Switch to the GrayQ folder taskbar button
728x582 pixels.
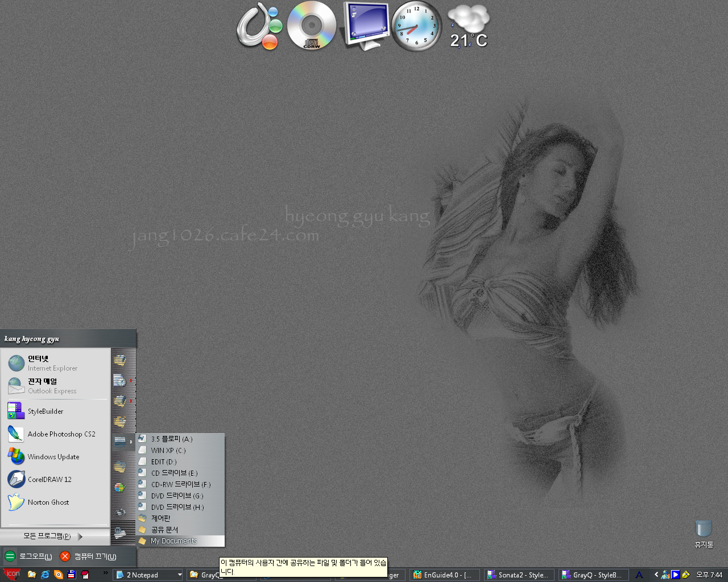point(203,575)
